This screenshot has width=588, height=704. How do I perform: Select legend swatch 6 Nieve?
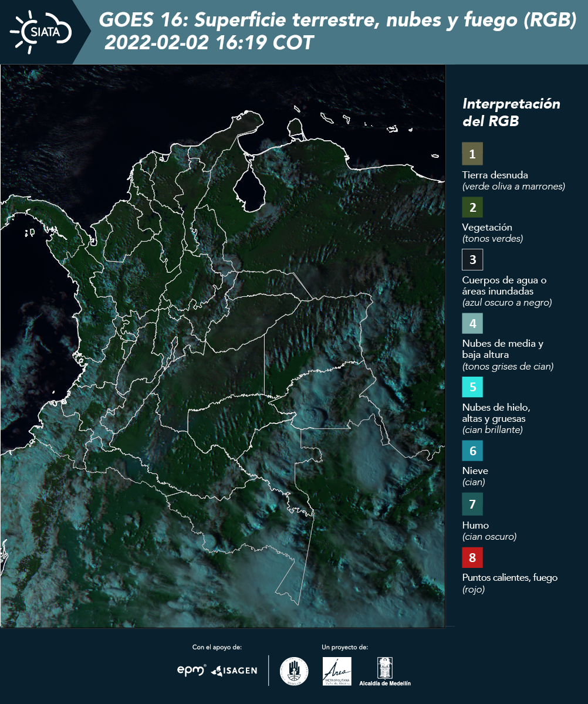click(x=472, y=451)
